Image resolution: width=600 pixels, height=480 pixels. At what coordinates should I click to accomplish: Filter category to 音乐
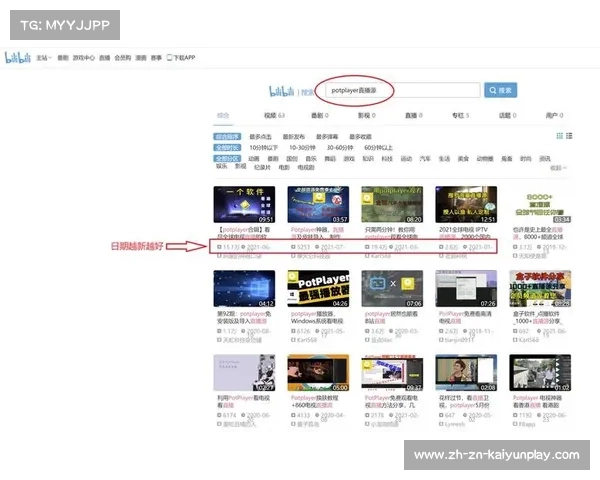311,158
